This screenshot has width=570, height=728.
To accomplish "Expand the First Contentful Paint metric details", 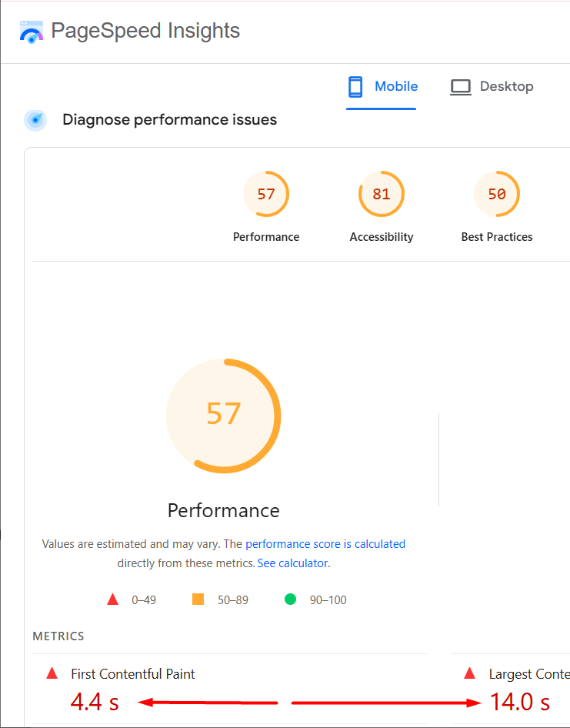I will pos(132,673).
